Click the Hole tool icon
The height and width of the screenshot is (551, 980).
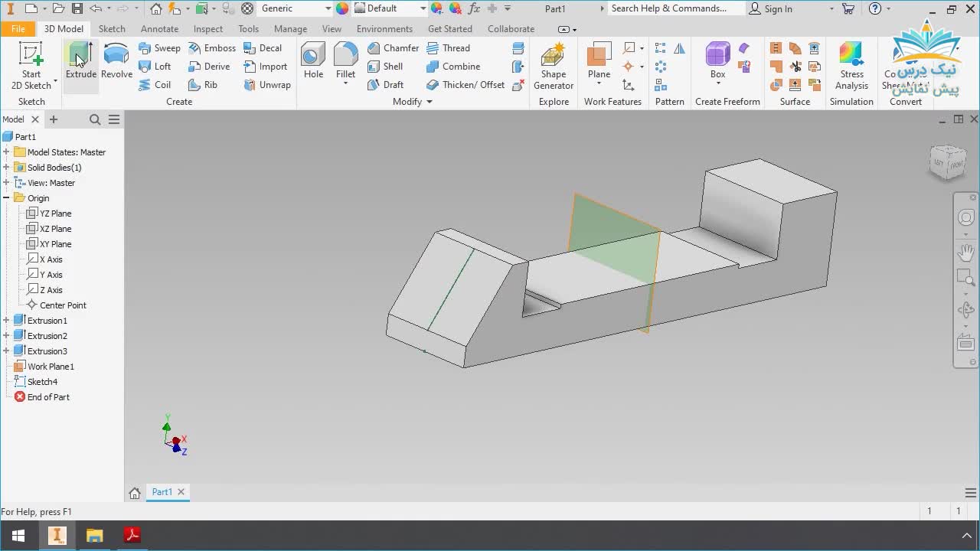(x=313, y=61)
